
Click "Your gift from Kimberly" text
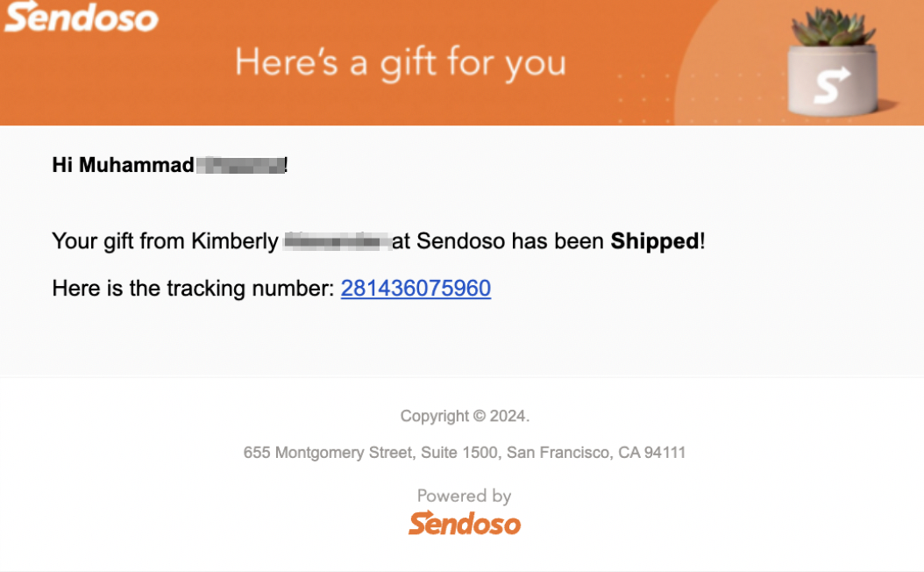(165, 241)
